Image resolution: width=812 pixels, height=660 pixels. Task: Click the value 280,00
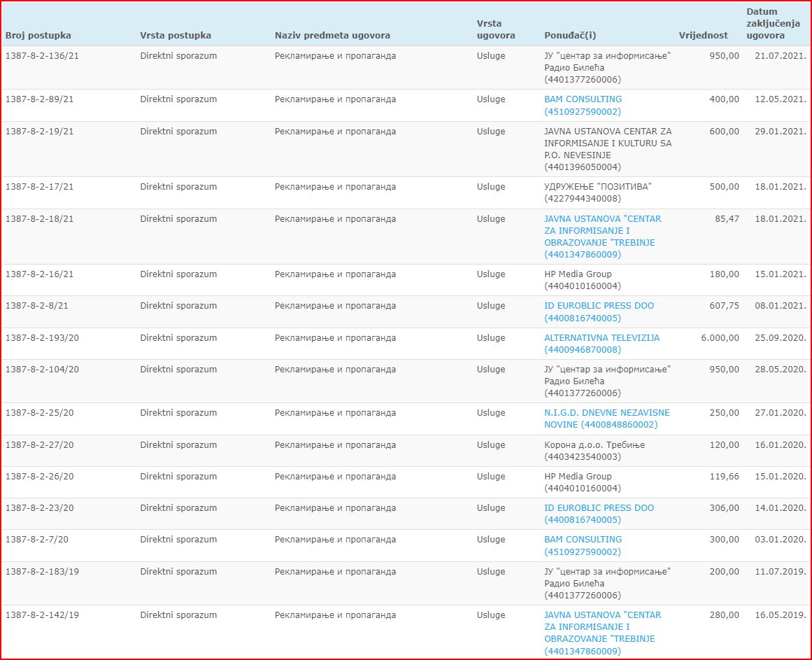click(x=724, y=616)
